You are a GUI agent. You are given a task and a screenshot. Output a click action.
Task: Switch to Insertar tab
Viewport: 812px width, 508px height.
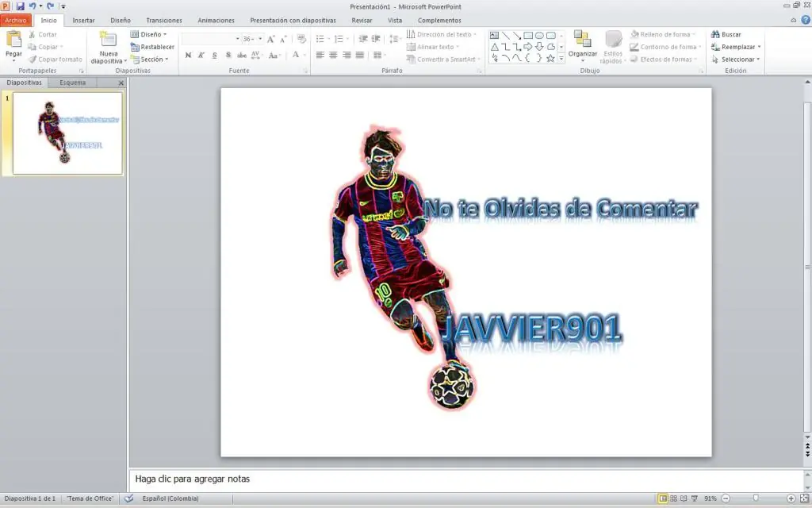[83, 20]
